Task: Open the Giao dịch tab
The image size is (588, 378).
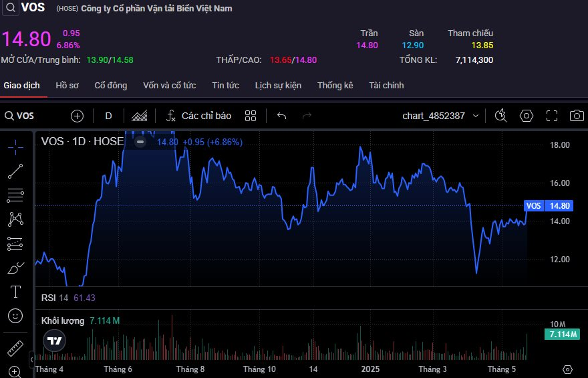Action: click(22, 86)
